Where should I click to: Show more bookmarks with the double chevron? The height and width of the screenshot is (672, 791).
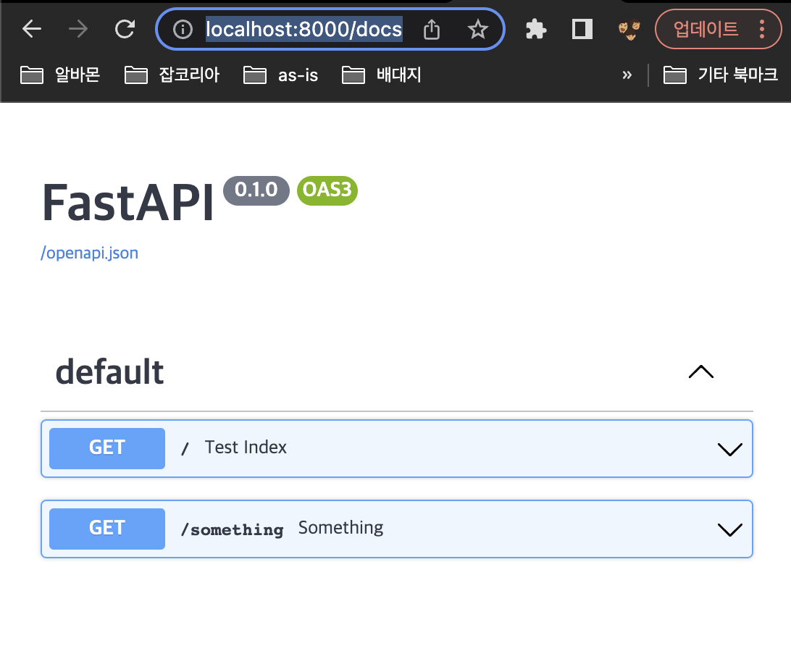pos(627,75)
